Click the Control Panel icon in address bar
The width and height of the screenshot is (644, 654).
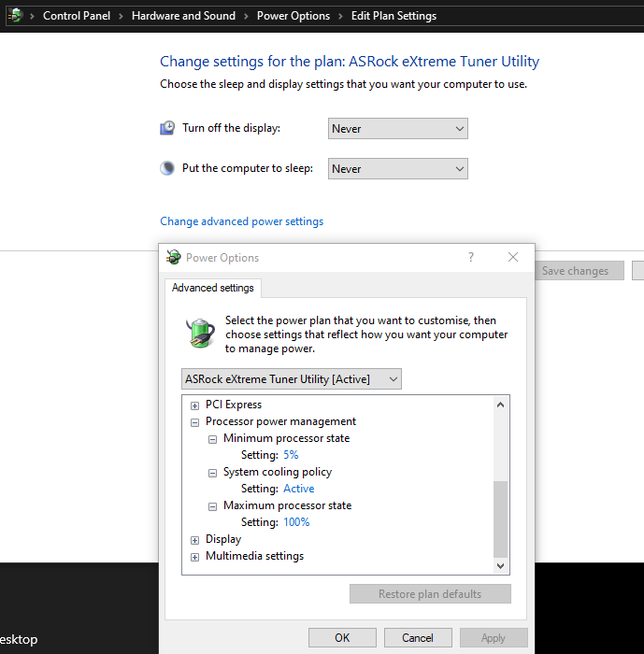click(x=15, y=16)
